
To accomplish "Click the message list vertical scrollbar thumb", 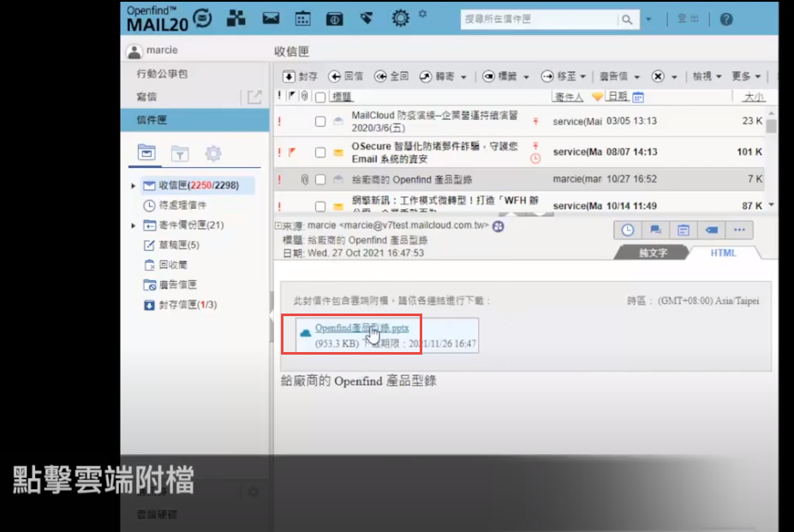I will click(771, 125).
